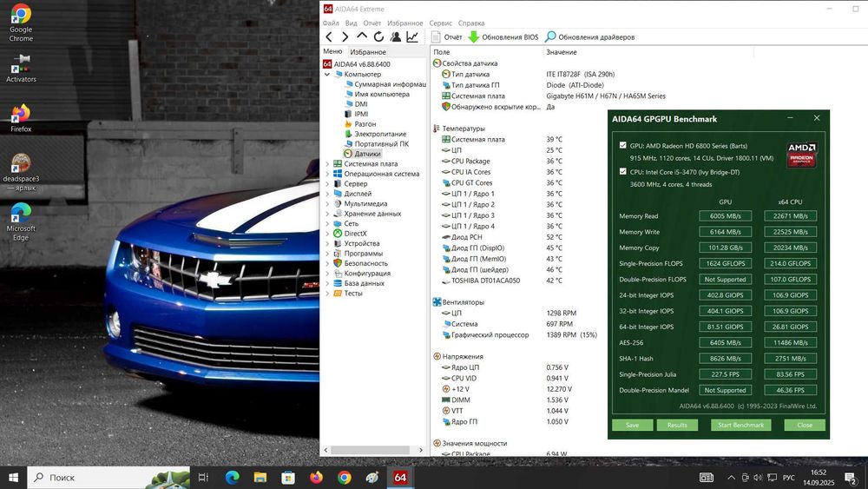Image resolution: width=868 pixels, height=489 pixels.
Task: Expand the Дисплей tree node
Action: 327,194
